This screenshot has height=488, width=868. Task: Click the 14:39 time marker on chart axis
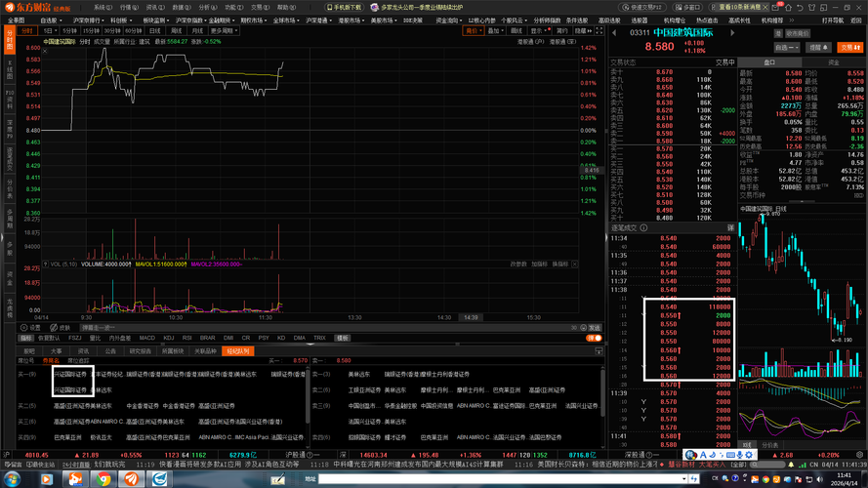[x=471, y=317]
